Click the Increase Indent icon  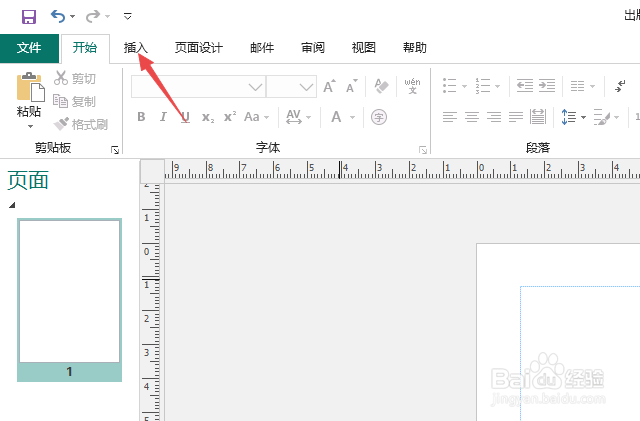pyautogui.click(x=547, y=86)
